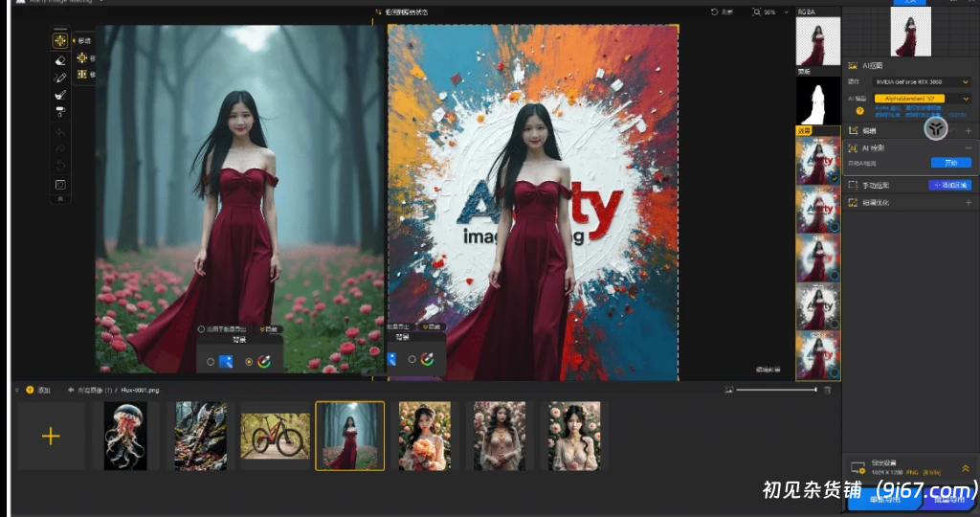Screen dimensions: 980x517
Task: Select the Eraser tool
Action: click(60, 60)
